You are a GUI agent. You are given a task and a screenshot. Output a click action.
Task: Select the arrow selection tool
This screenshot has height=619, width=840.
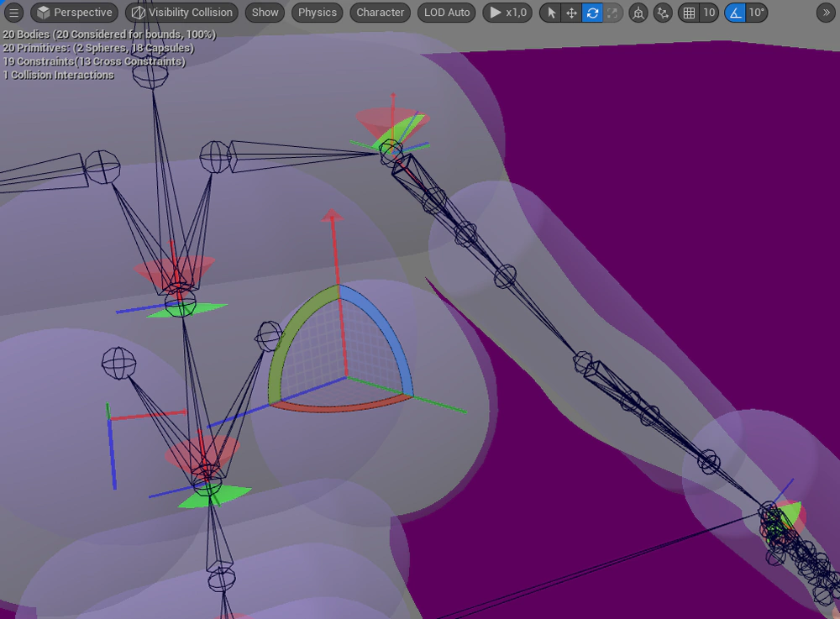(551, 13)
